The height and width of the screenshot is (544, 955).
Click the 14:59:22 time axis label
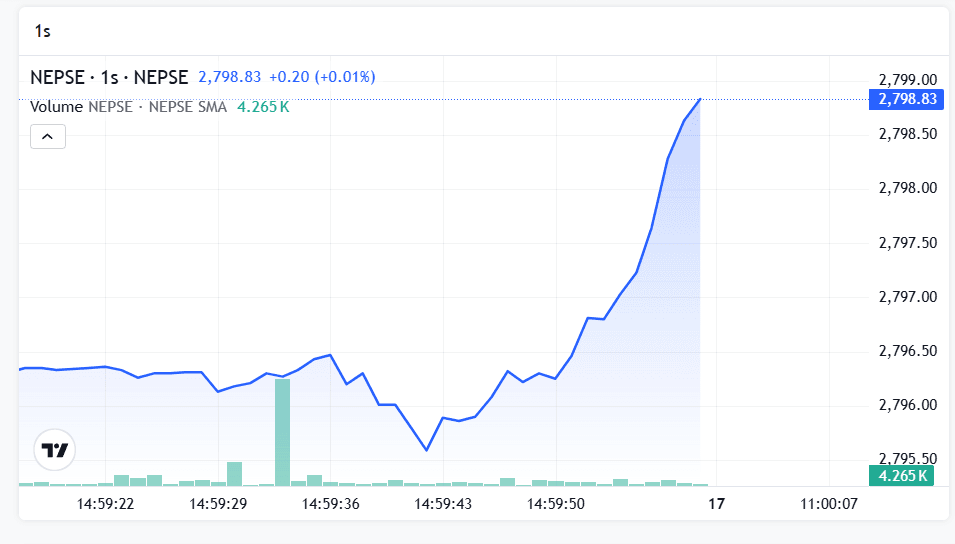105,504
